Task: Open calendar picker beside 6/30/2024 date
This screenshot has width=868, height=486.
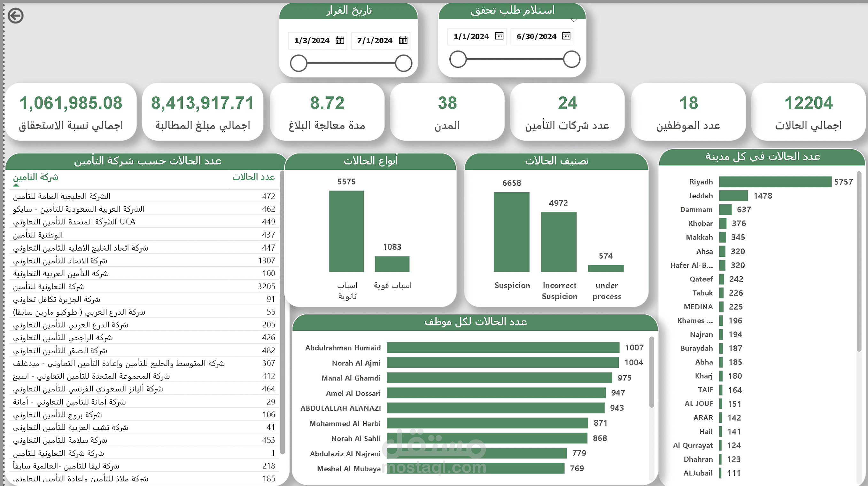Action: pyautogui.click(x=566, y=36)
